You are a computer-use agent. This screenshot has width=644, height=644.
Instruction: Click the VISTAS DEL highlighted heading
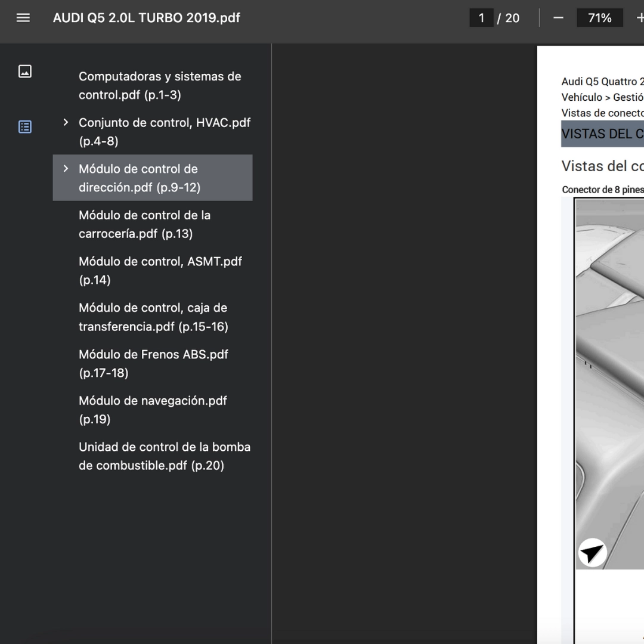click(602, 134)
